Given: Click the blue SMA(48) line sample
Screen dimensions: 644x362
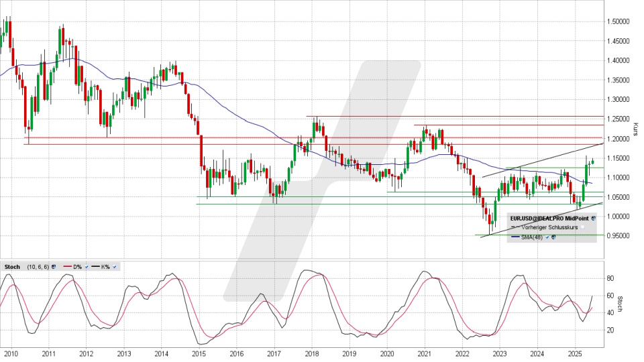Looking at the screenshot, I should [x=515, y=237].
